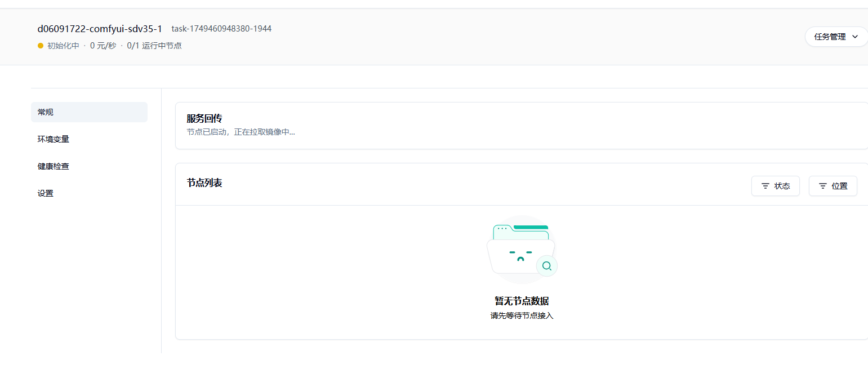Click the chevron arrow in 任务管理
Viewport: 868px width, 378px height.
point(855,37)
